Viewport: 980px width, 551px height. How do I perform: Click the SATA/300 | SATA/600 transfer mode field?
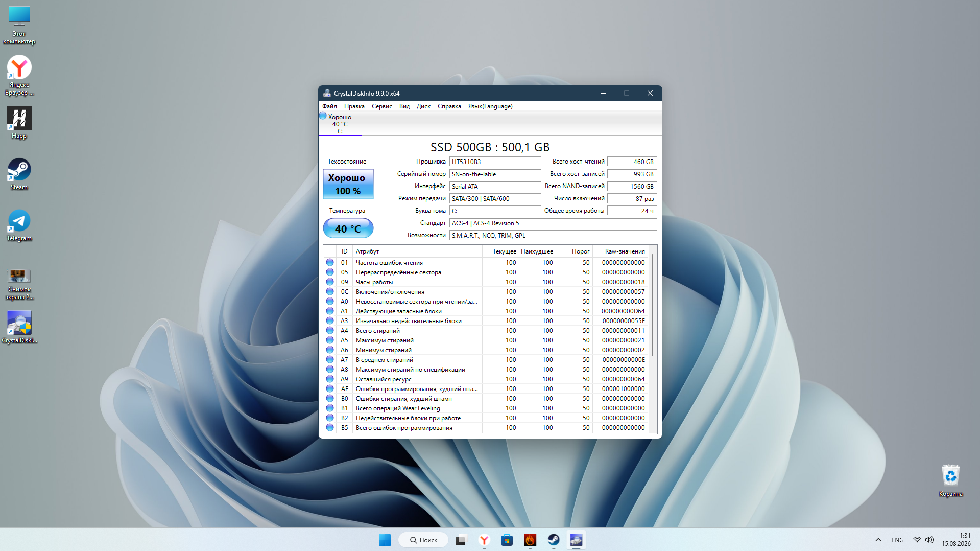click(494, 198)
